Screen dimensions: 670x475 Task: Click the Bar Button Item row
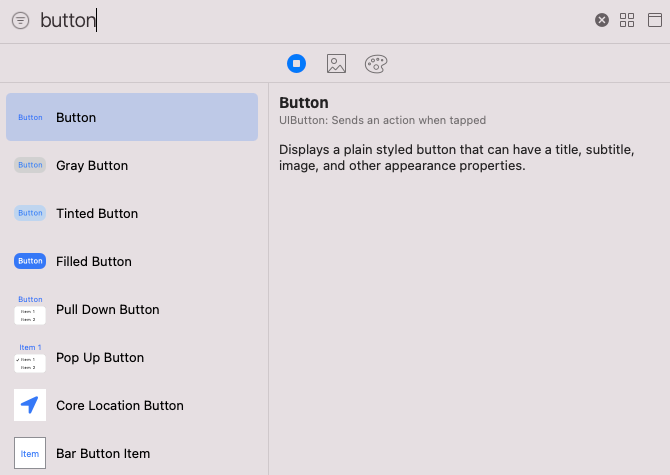[x=132, y=453]
